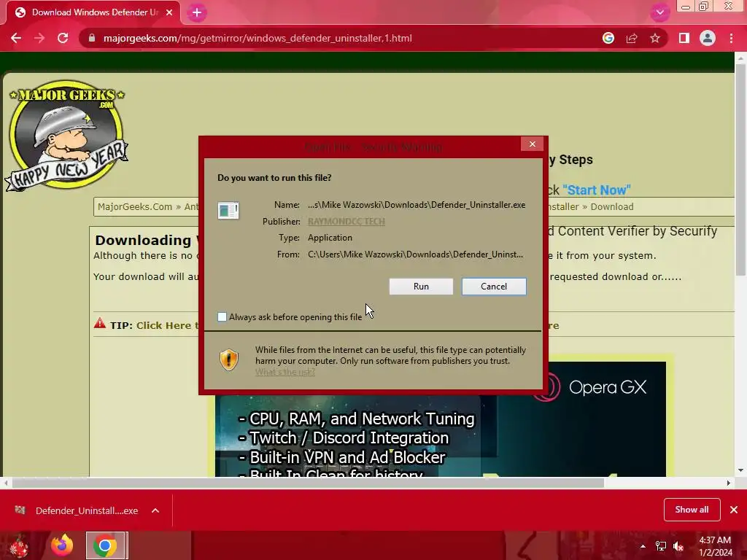Image resolution: width=747 pixels, height=560 pixels.
Task: Bookmark page with the star icon
Action: (655, 38)
